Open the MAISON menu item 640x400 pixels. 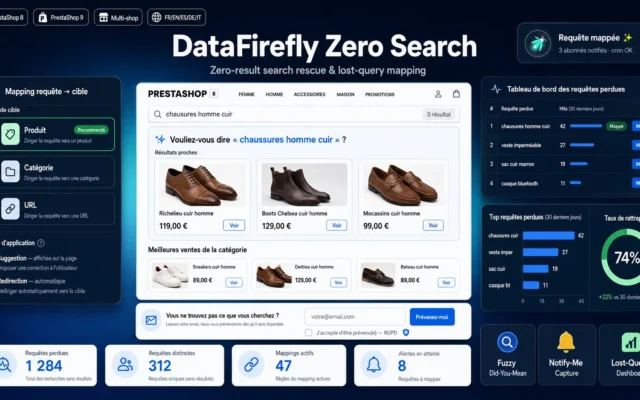click(x=345, y=94)
